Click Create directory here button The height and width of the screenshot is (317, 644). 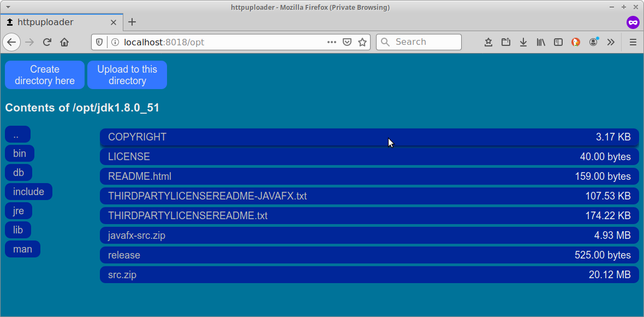click(x=45, y=75)
